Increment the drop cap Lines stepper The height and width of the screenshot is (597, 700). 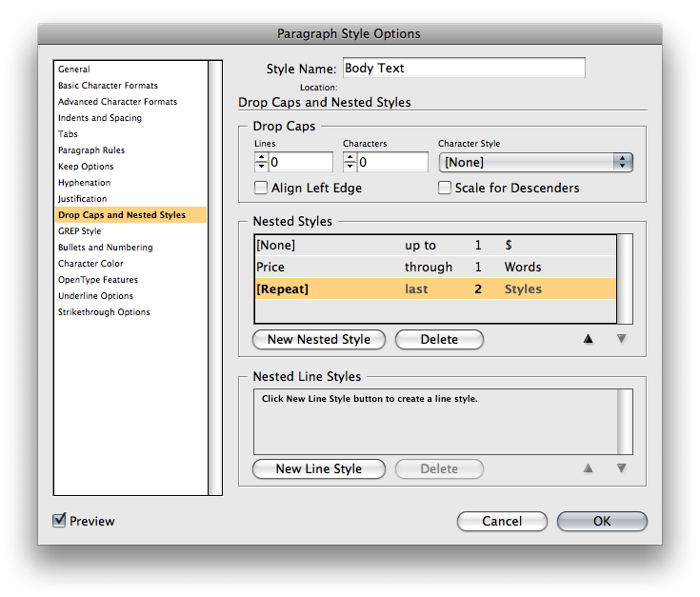[x=261, y=157]
